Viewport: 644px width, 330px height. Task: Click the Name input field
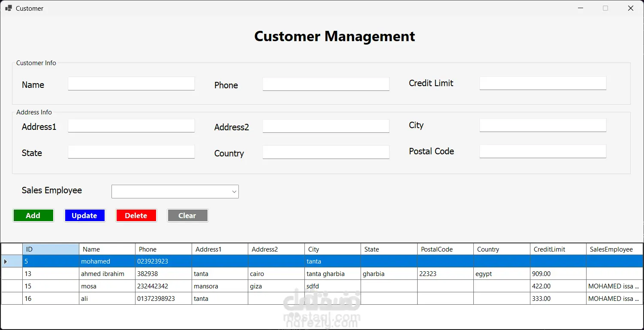point(131,84)
